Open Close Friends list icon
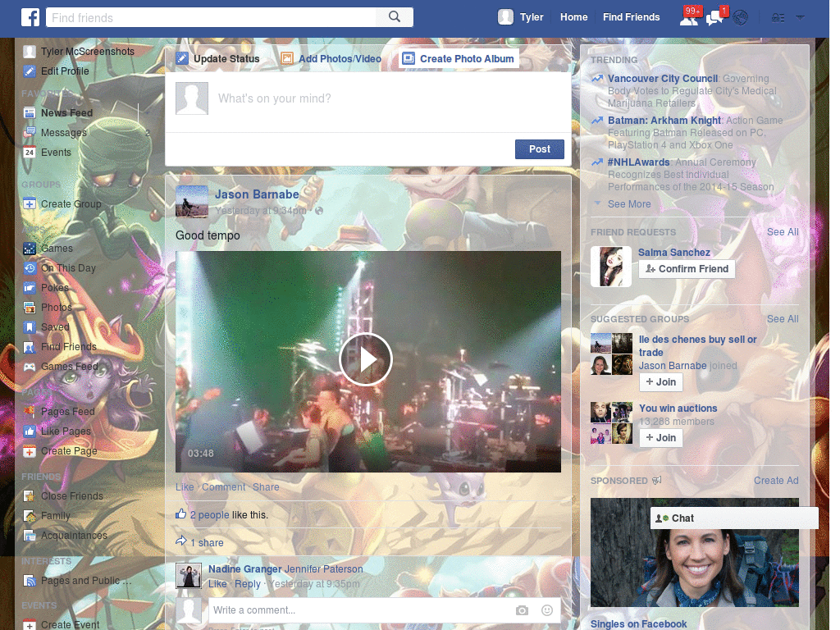 click(30, 496)
